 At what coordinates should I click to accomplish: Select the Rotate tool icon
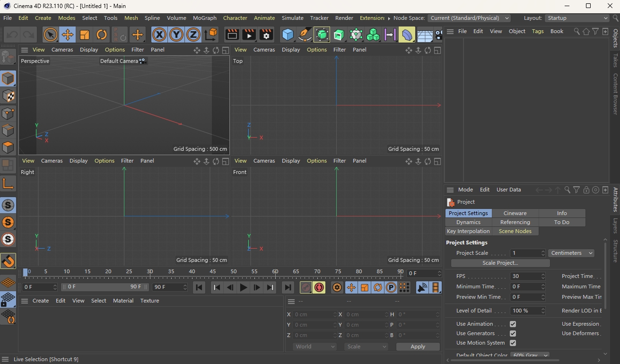(x=102, y=35)
